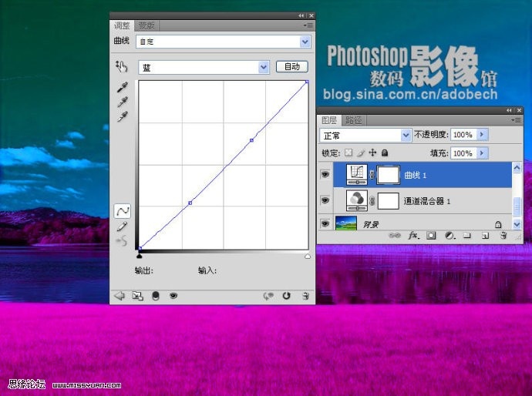This screenshot has height=396, width=532.
Task: Collapse the Layers panel to icons
Action: click(x=509, y=110)
